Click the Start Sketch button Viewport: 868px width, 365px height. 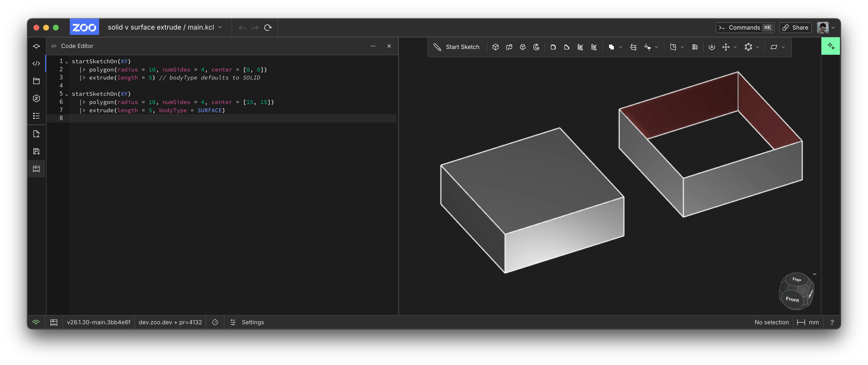457,47
